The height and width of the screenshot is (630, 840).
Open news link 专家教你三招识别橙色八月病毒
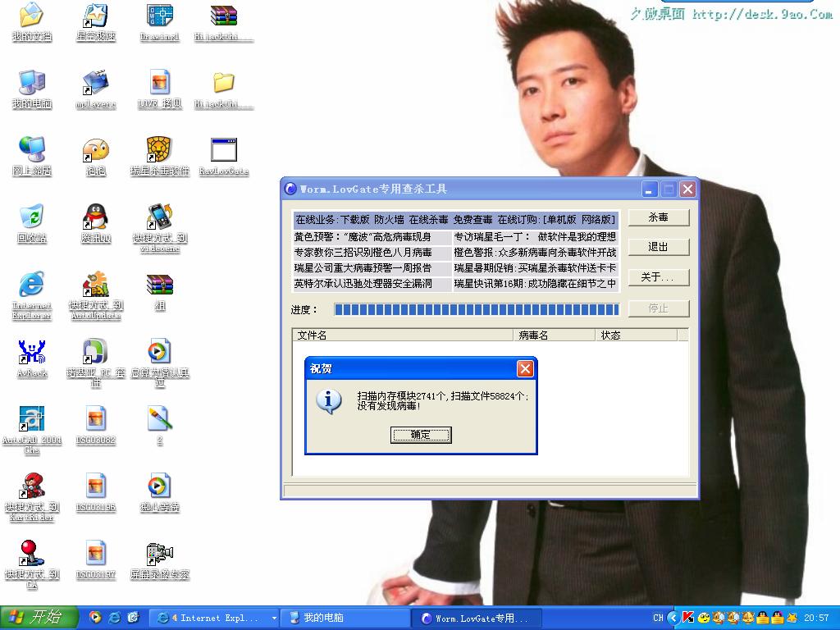click(363, 253)
